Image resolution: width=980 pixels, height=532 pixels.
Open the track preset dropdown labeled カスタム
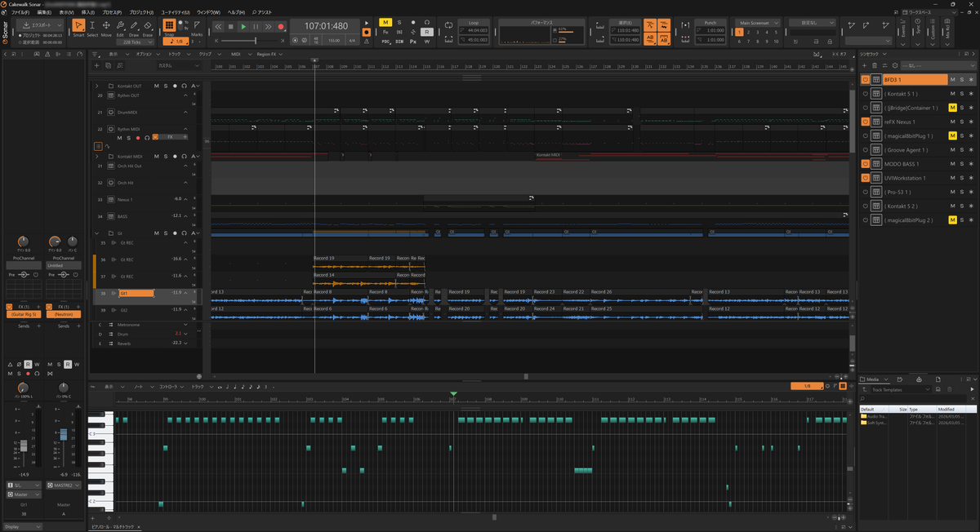tap(177, 65)
